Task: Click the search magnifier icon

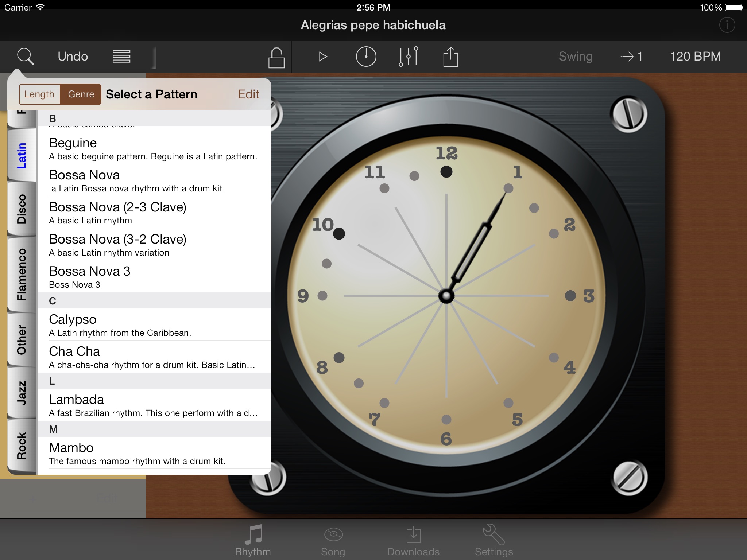Action: 24,56
